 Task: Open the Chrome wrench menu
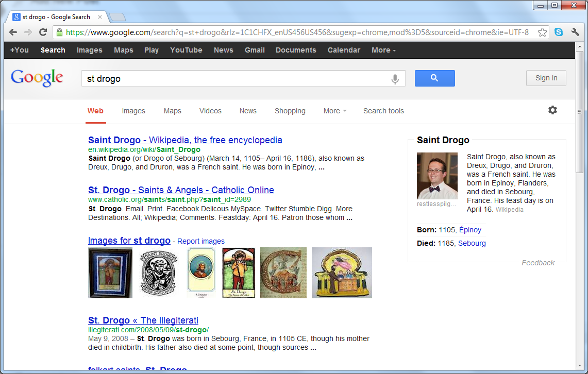pyautogui.click(x=575, y=32)
